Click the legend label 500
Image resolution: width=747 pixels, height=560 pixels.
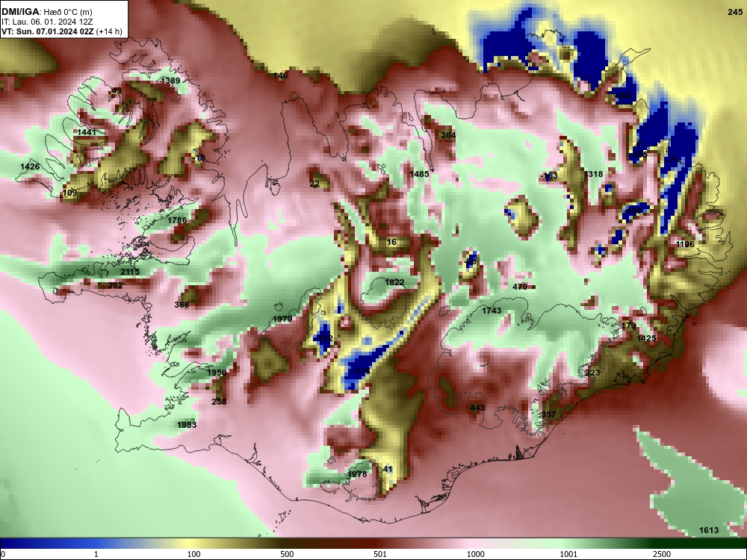(288, 554)
